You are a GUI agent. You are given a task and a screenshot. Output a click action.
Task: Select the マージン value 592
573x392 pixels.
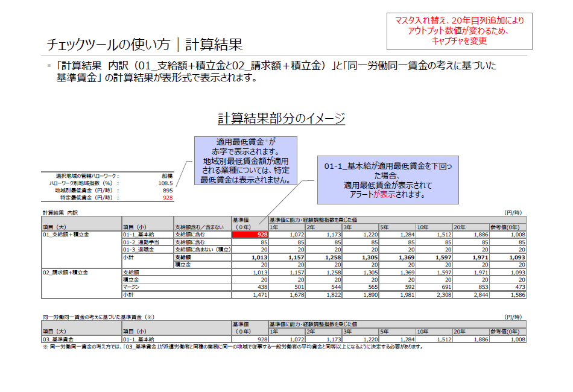click(397, 287)
